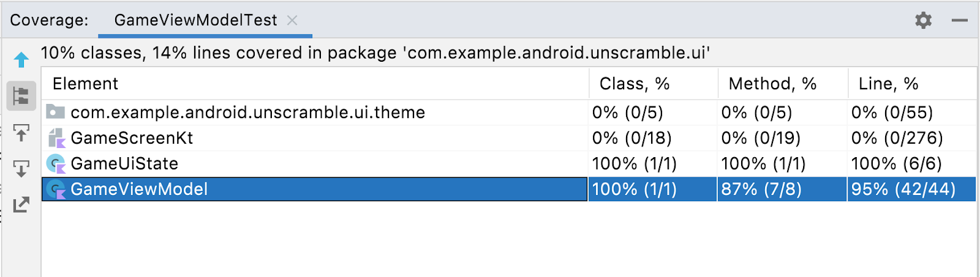Click the theme package folder icon
Screen dimensions: 980x277
coord(56,112)
